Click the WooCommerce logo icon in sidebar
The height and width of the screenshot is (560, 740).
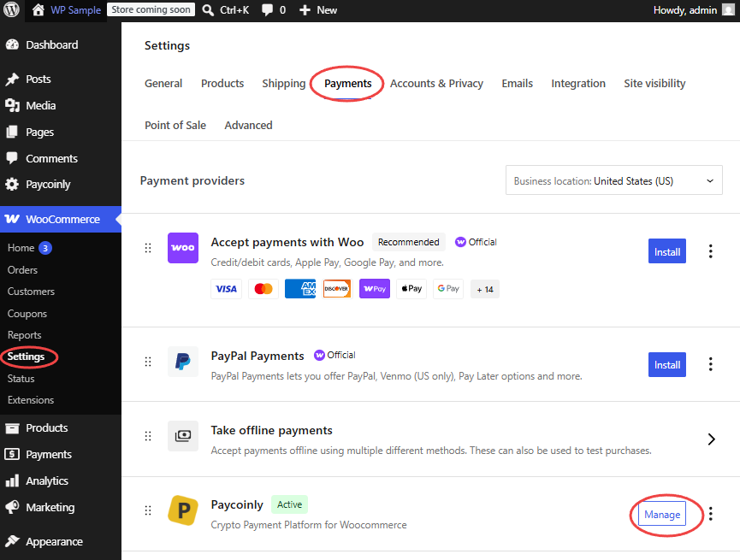pos(12,219)
